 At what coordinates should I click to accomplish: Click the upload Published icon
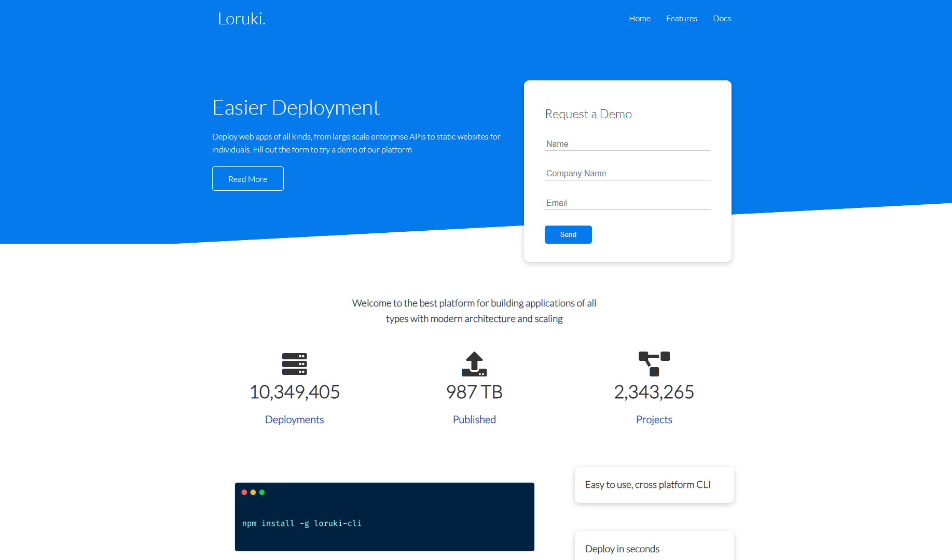pos(474,364)
